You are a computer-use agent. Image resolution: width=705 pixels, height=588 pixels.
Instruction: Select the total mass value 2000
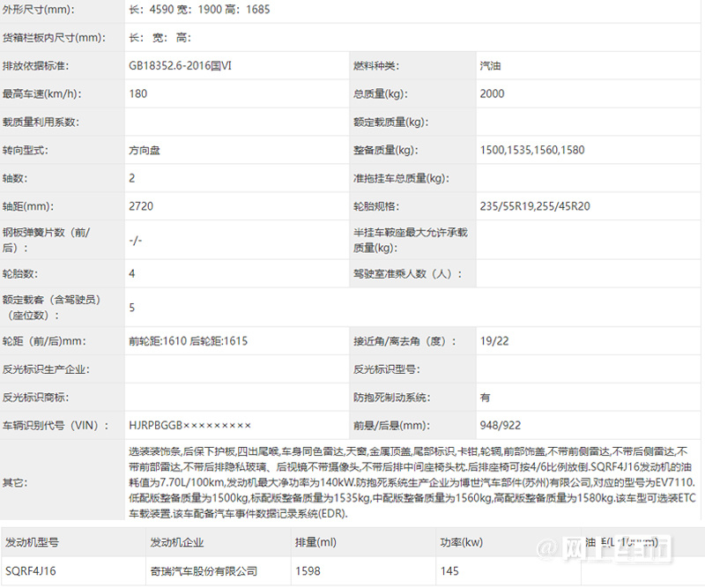492,93
